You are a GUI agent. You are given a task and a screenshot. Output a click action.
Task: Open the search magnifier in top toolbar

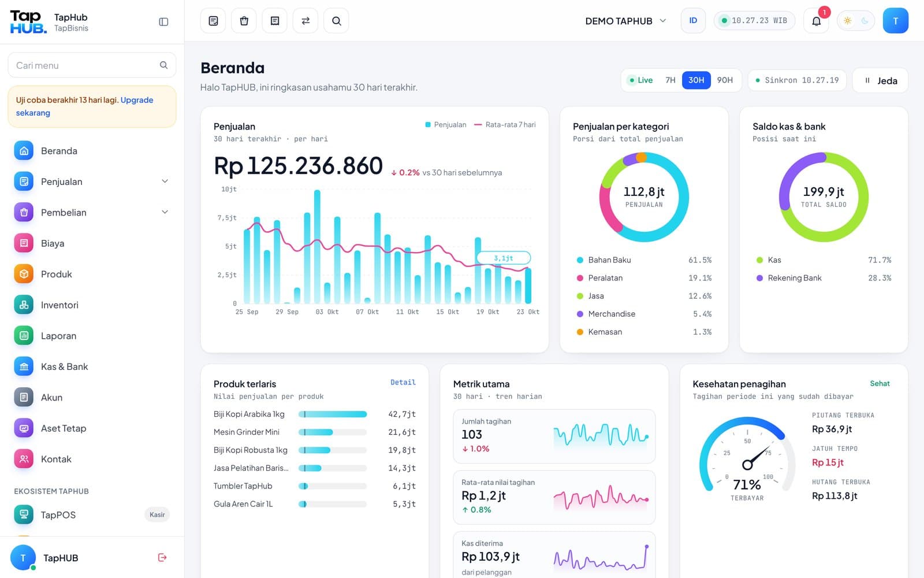point(336,21)
